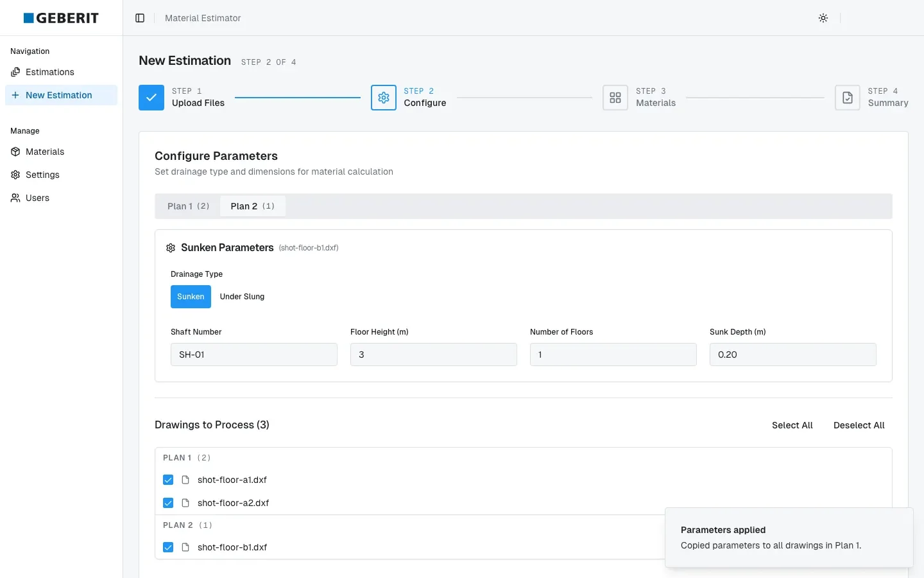Click Select All drawings button
The height and width of the screenshot is (578, 924).
point(792,425)
